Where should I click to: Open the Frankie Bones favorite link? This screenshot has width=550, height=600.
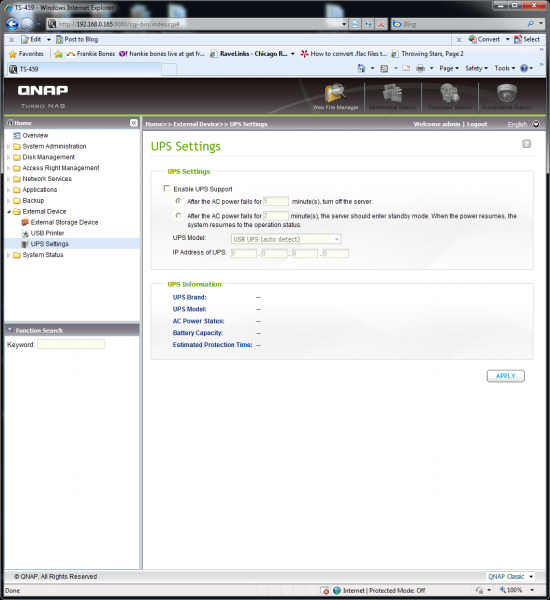[x=91, y=54]
